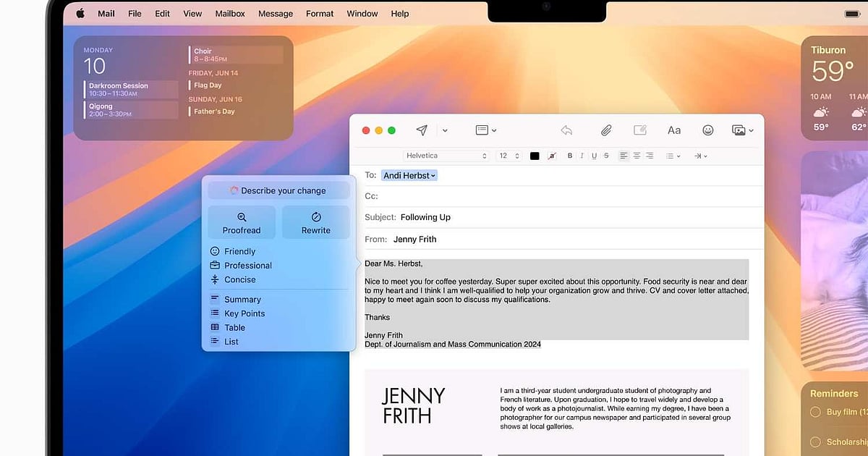
Task: Toggle Strikethrough formatting
Action: (x=605, y=156)
